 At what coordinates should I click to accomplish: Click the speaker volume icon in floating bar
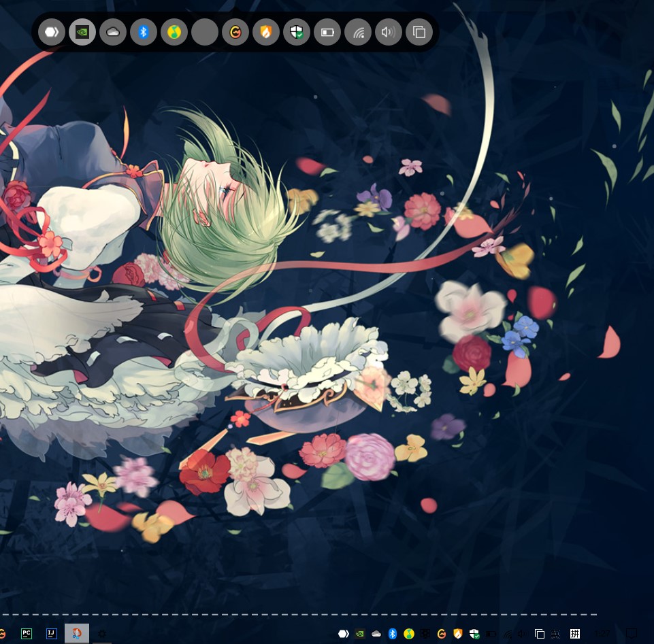[389, 32]
